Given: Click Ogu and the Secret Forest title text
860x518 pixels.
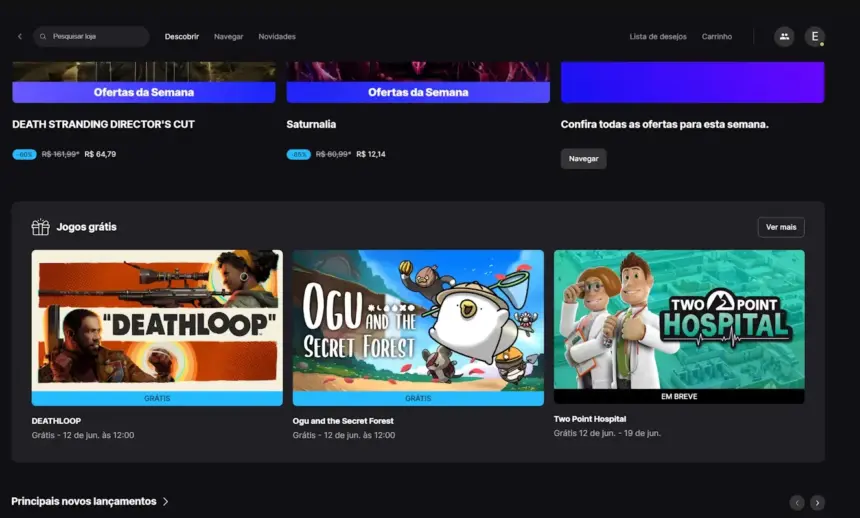Looking at the screenshot, I should (343, 421).
